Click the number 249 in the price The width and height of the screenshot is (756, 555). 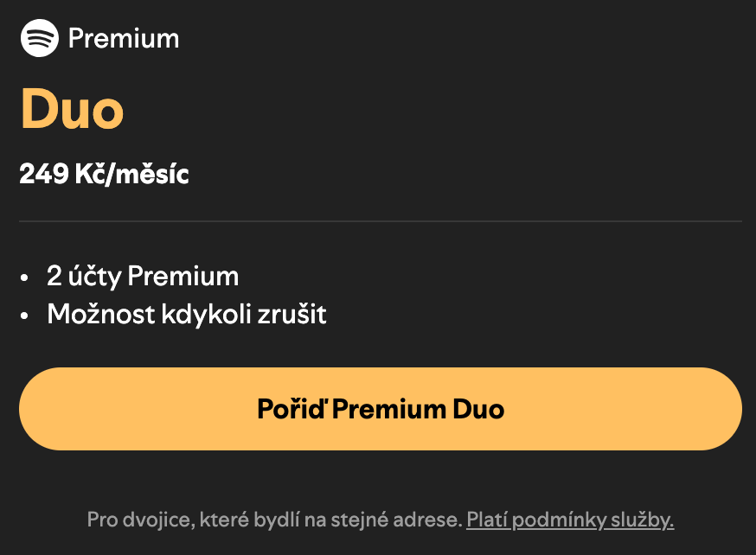[x=45, y=175]
